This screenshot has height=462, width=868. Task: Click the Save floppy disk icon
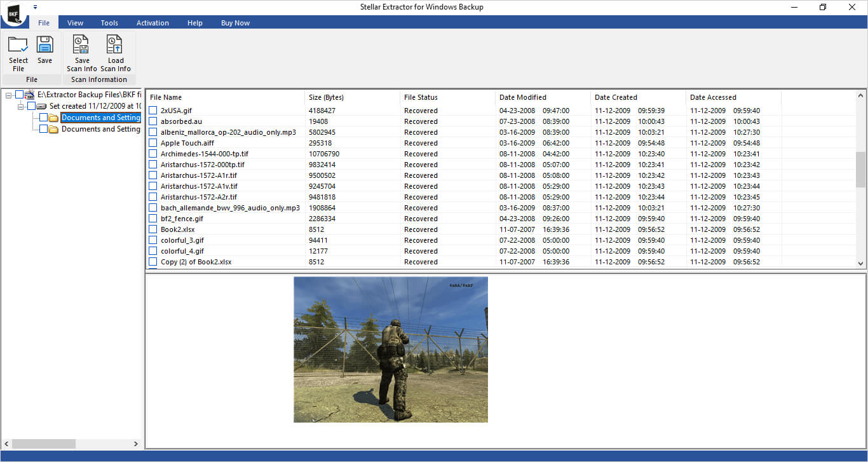coord(44,44)
